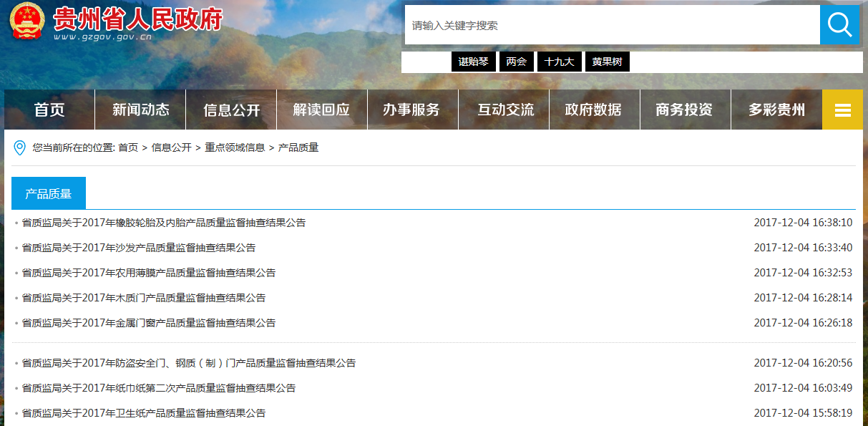Select the 黄果树 hot keyword tag
This screenshot has height=426, width=868.
tap(607, 62)
